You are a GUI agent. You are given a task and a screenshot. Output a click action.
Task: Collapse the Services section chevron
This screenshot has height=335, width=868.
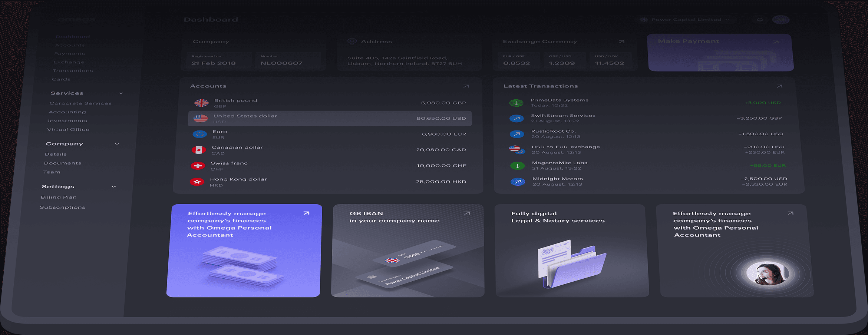pyautogui.click(x=121, y=93)
